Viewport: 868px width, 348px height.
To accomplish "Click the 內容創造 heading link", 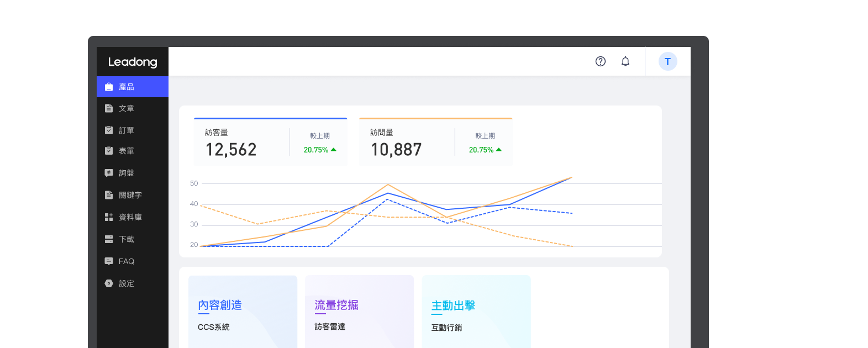I will pyautogui.click(x=220, y=305).
